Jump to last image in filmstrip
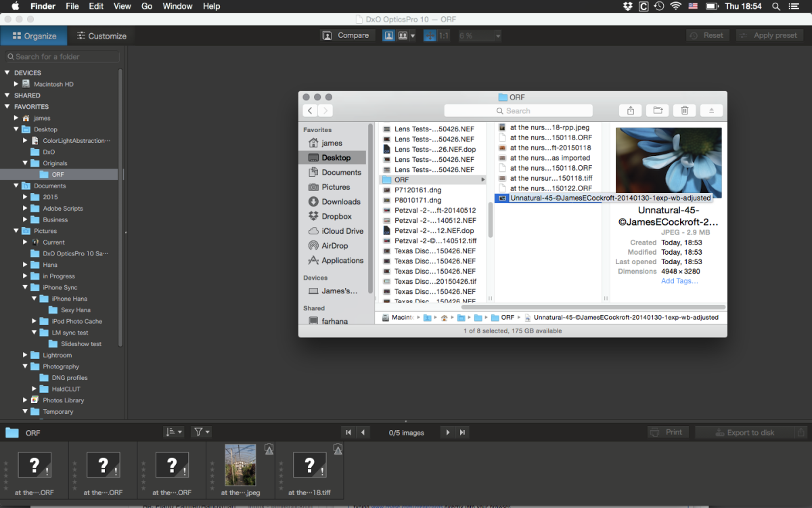Viewport: 812px width, 508px height. (463, 432)
